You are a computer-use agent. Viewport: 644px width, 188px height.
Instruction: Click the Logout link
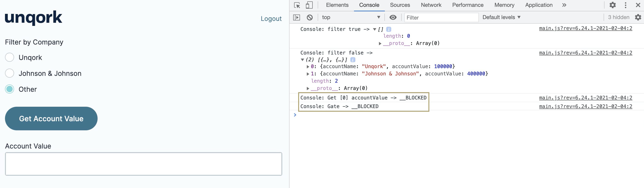271,18
